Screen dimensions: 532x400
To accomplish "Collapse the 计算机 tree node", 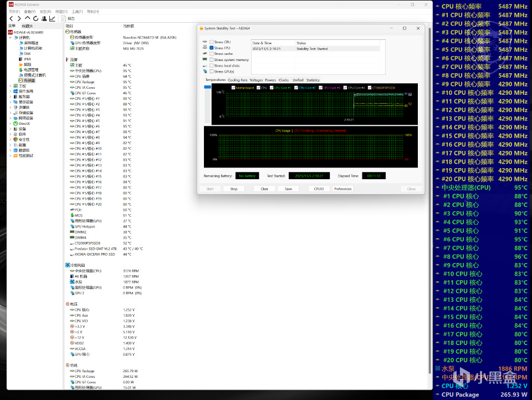I will (x=11, y=37).
